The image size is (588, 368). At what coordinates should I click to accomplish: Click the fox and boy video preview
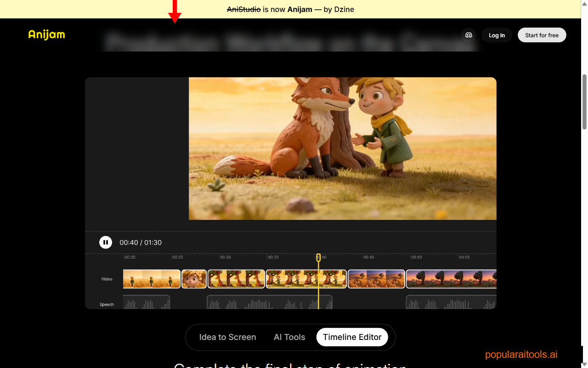(x=342, y=148)
